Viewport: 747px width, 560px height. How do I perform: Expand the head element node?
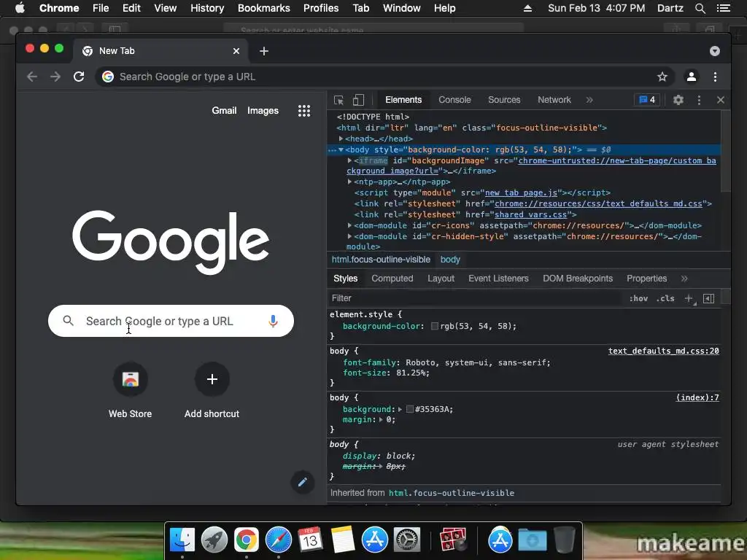341,139
